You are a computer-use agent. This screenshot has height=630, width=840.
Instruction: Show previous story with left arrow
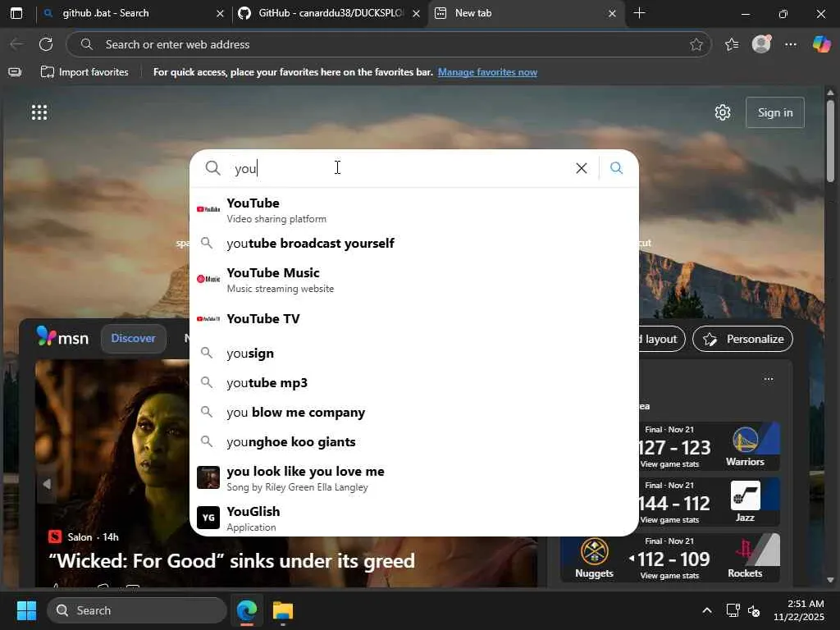click(x=47, y=484)
